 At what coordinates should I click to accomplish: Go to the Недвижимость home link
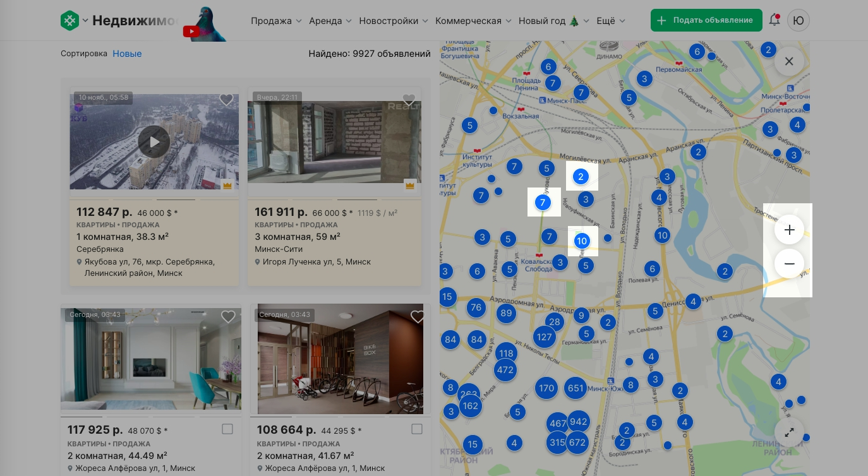(x=135, y=21)
